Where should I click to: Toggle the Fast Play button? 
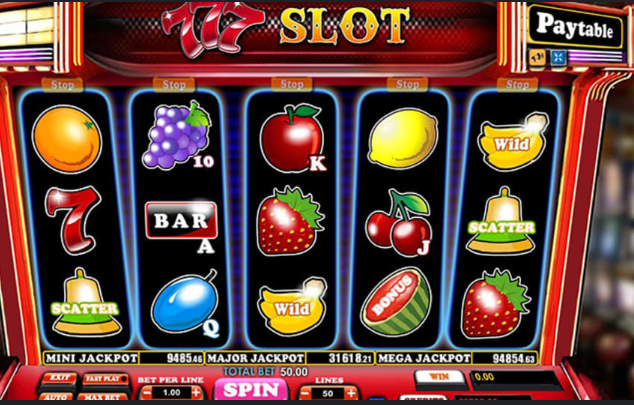pos(105,379)
